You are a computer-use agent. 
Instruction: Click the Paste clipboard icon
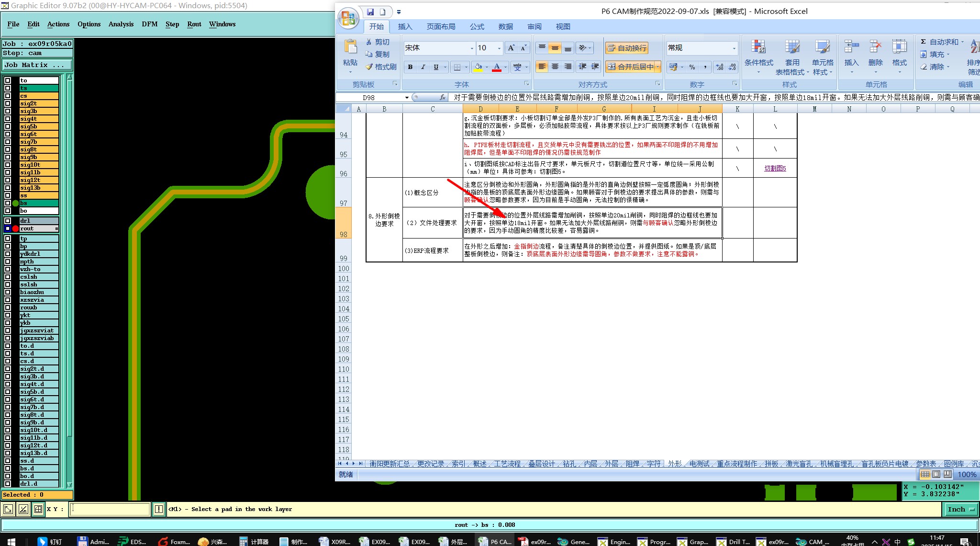(350, 47)
